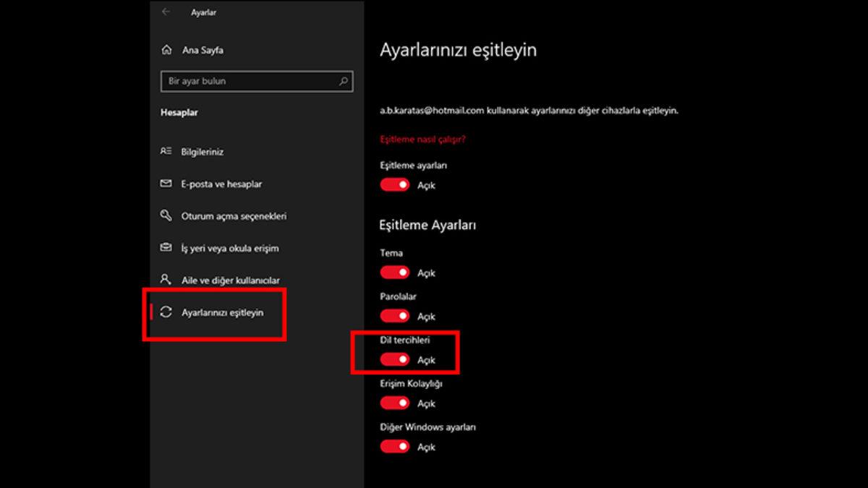Turn off the Parolalar toggle
The width and height of the screenshot is (868, 488).
[x=394, y=316]
